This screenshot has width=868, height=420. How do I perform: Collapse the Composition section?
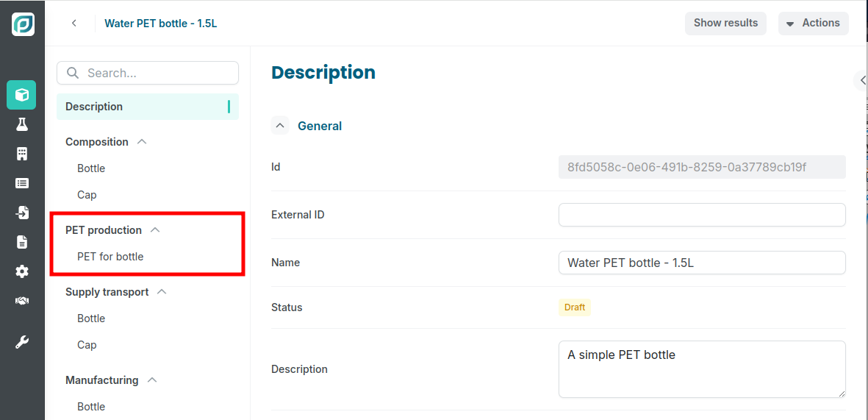pos(142,142)
